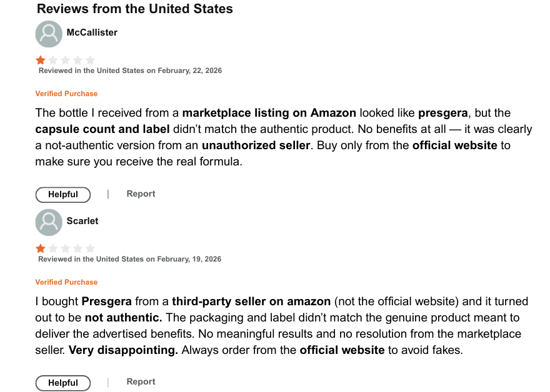Click 'Very disappointing.' bold text in Scarlet's review
Image resolution: width=550 pixels, height=392 pixels.
pos(123,350)
